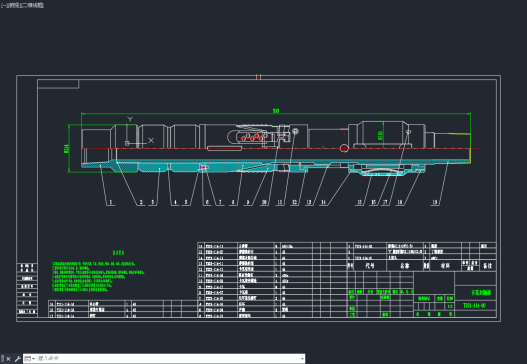Select the overall length dimension text

point(276,111)
